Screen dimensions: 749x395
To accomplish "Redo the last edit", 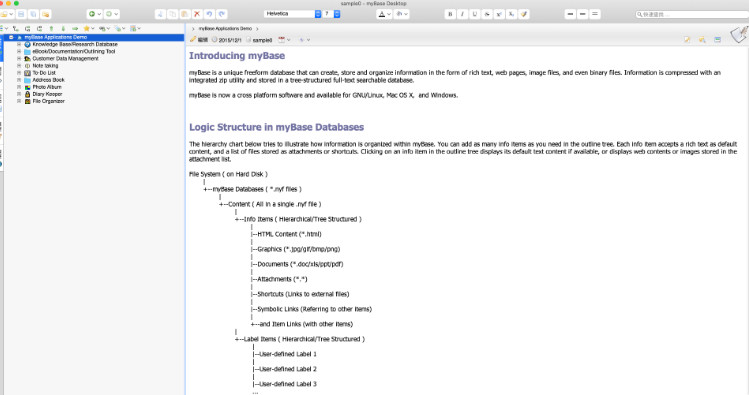I will [x=222, y=14].
